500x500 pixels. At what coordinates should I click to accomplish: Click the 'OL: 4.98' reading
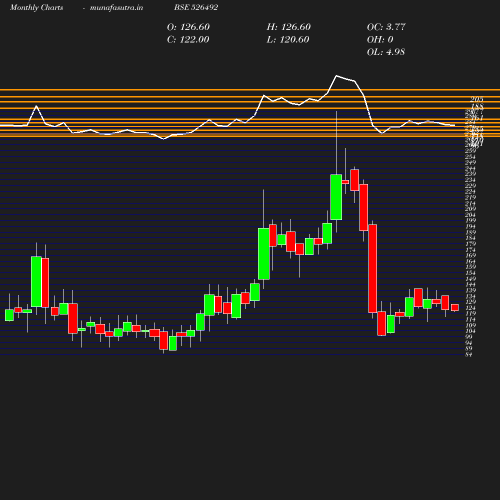386,52
